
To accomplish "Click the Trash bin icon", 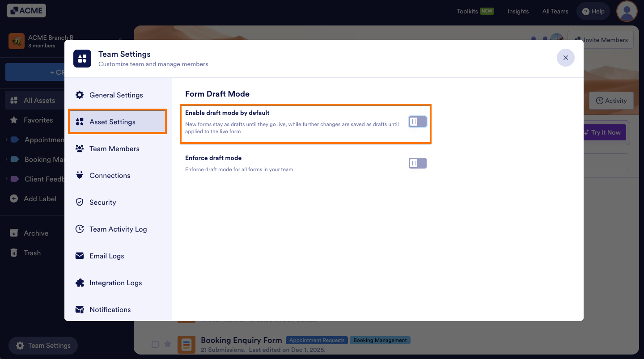I will [x=14, y=253].
